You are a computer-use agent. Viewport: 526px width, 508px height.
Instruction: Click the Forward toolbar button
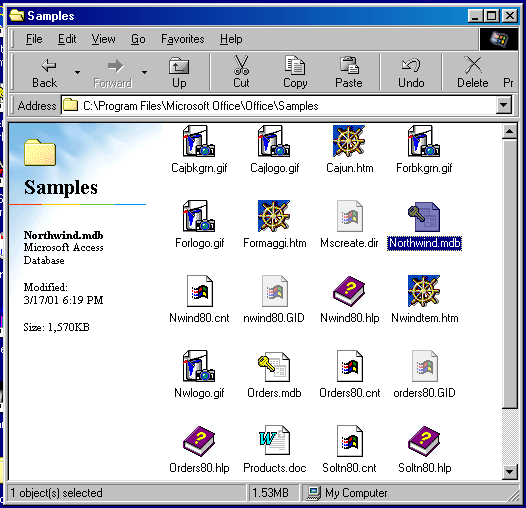(x=113, y=72)
